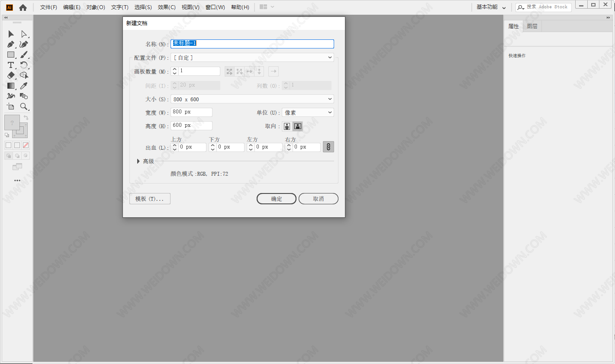615x364 pixels.
Task: Select the Paintbrush tool
Action: [24, 55]
